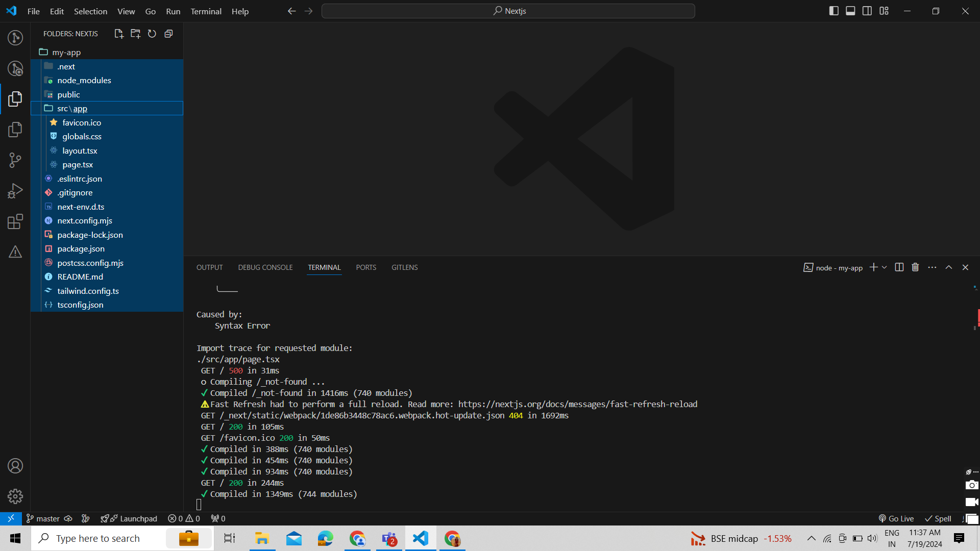
Task: Open Selection menu
Action: [90, 11]
